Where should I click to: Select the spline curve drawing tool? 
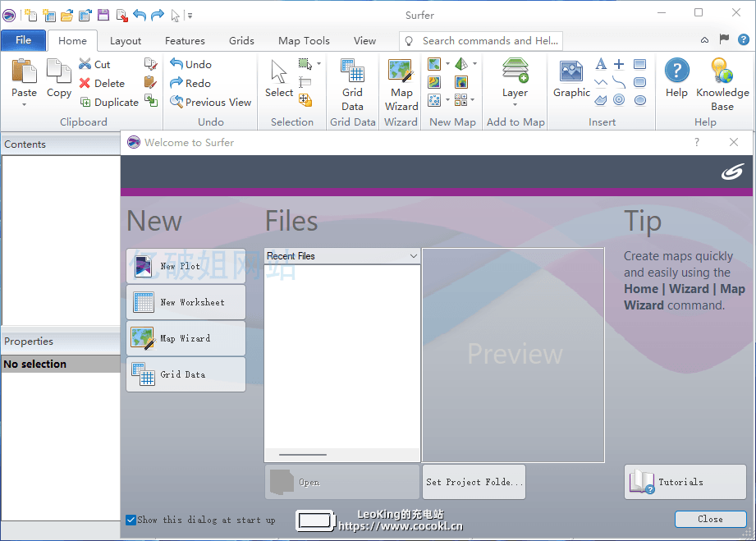619,82
